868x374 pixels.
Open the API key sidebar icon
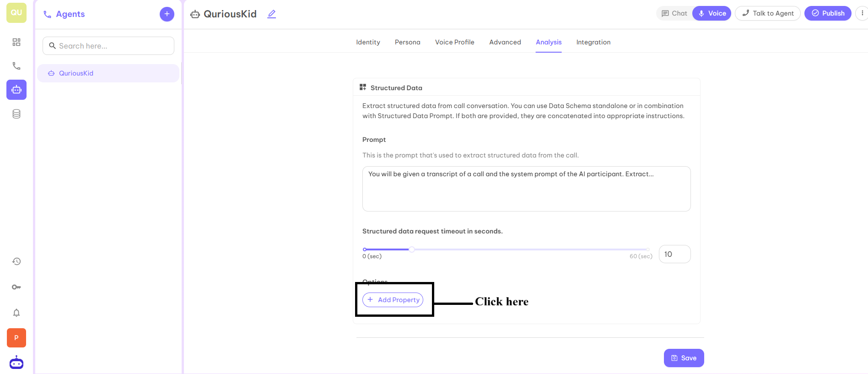coord(16,287)
